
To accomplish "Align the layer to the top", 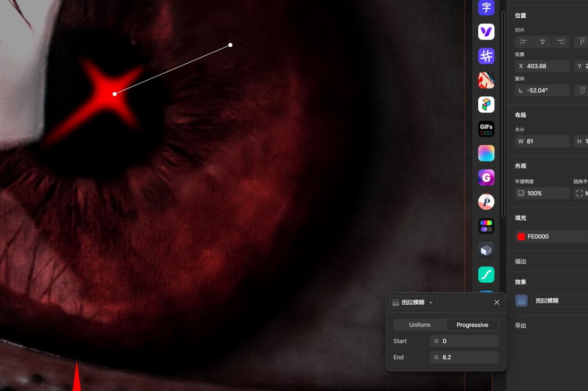I will click(x=582, y=42).
